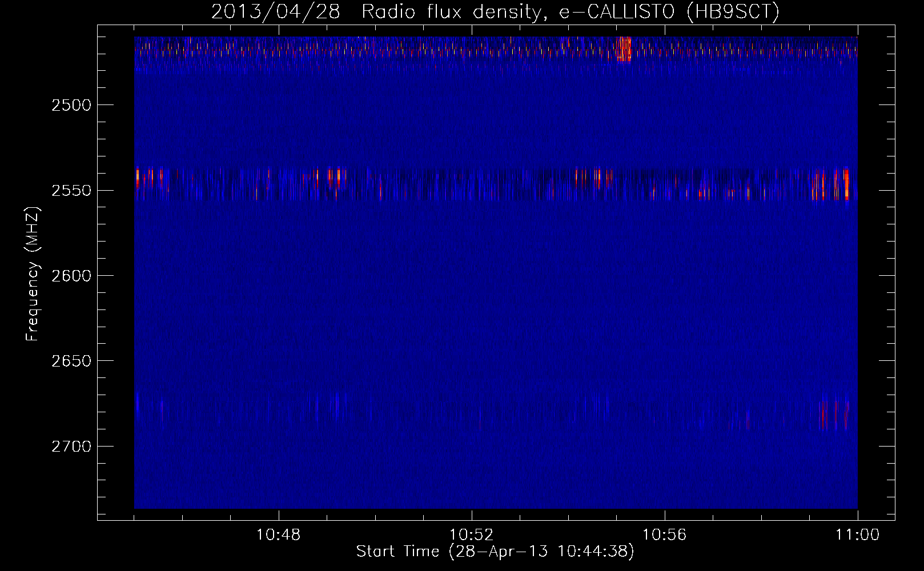This screenshot has height=571, width=924.
Task: Click the 2500 frequency axis label
Action: tap(71, 105)
